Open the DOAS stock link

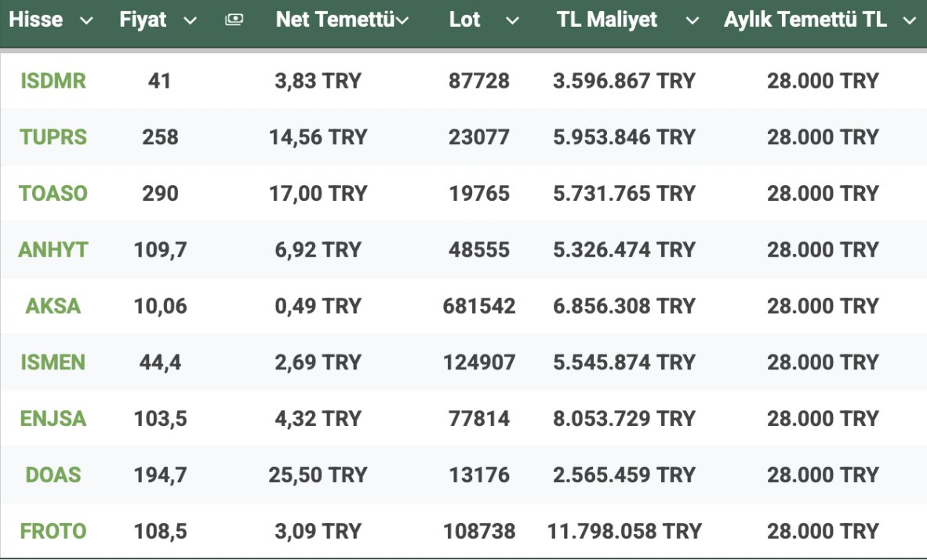(53, 475)
